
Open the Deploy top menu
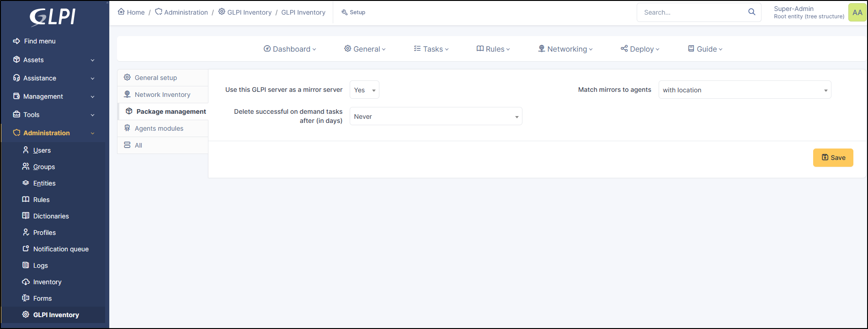pos(639,49)
